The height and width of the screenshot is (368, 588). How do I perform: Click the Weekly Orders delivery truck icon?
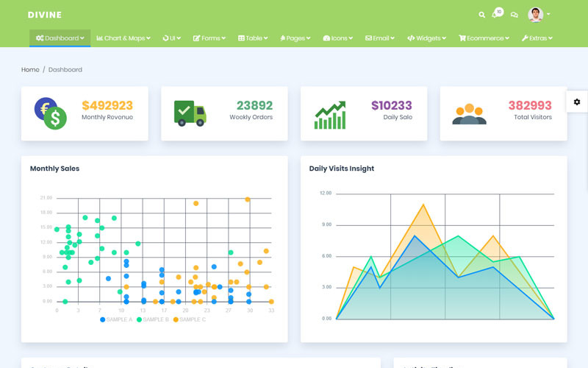click(190, 113)
